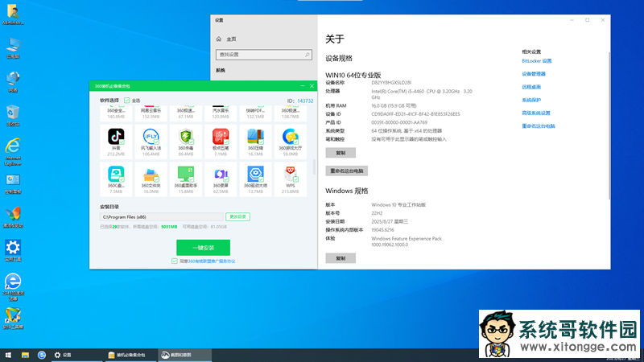Uncheck the 360C盘 tile checkbox

click(x=122, y=179)
